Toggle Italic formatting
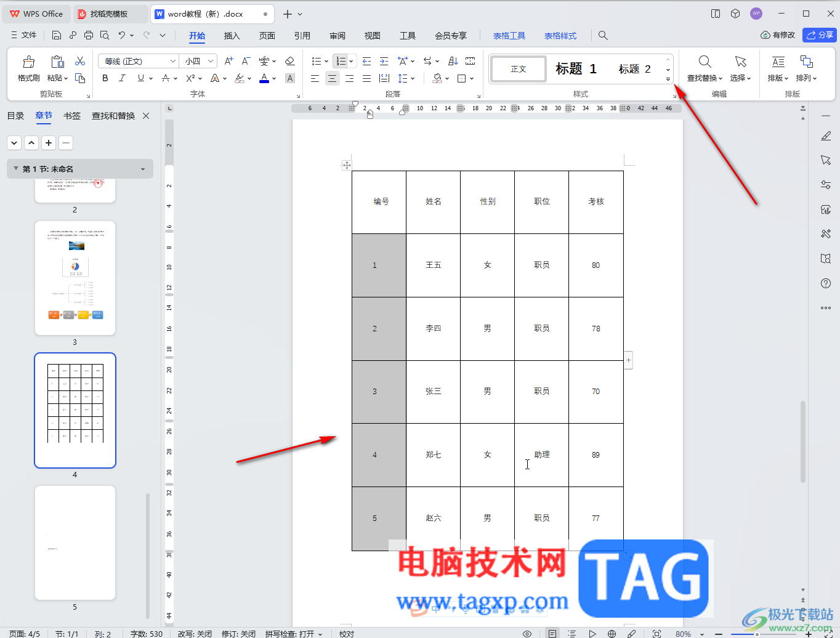 click(x=122, y=78)
